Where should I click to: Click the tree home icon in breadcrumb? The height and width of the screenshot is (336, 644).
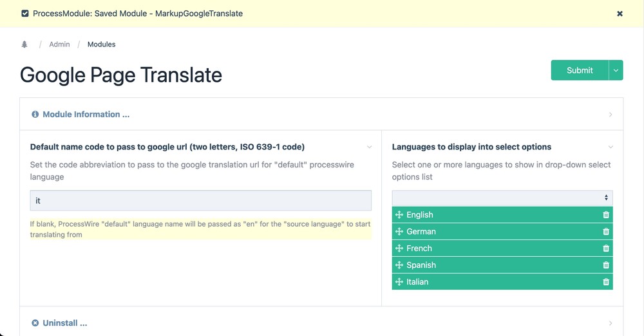click(x=24, y=44)
